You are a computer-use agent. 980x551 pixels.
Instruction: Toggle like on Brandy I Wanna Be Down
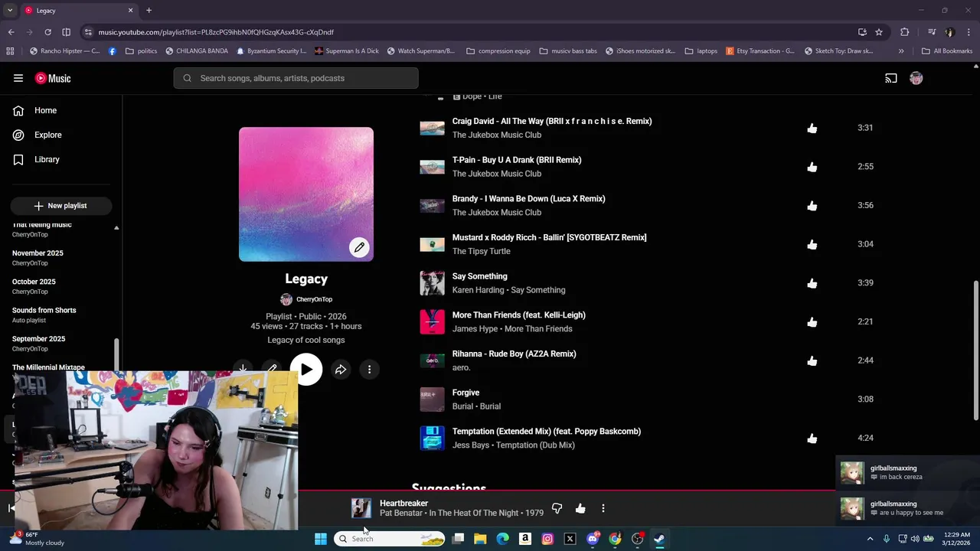812,206
